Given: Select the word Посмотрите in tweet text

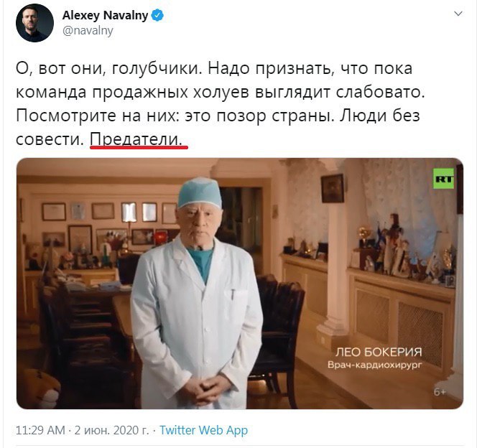Looking at the screenshot, I should pyautogui.click(x=66, y=116).
